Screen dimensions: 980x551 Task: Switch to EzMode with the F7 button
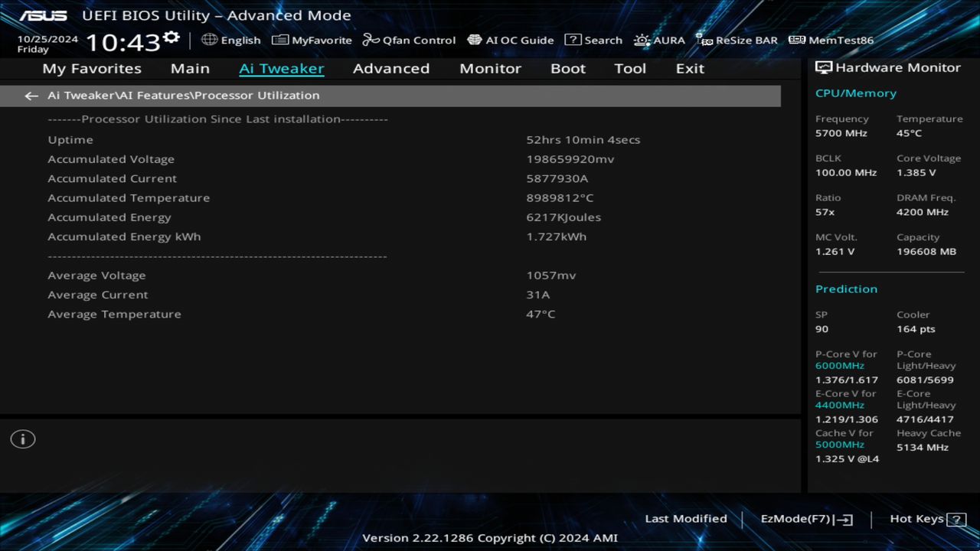pyautogui.click(x=805, y=518)
